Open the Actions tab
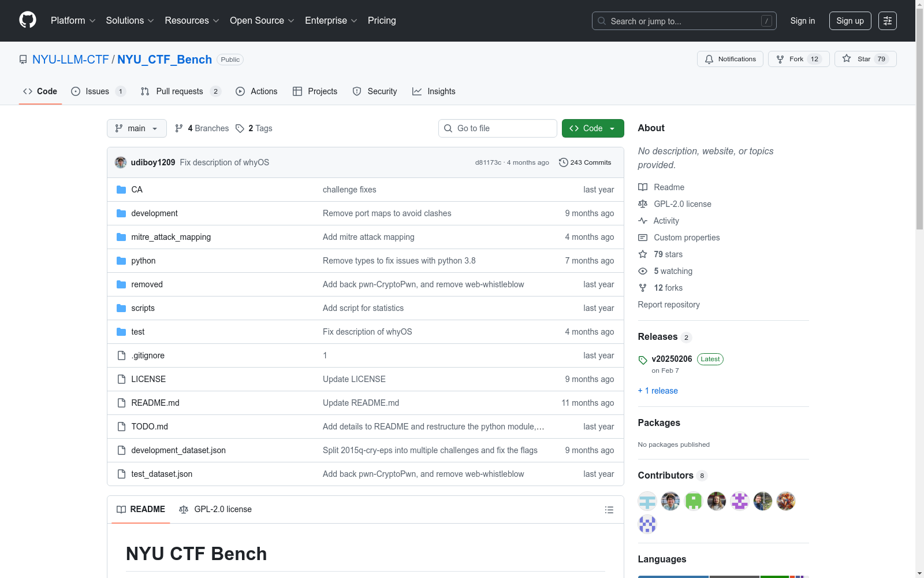The width and height of the screenshot is (924, 578). point(256,91)
